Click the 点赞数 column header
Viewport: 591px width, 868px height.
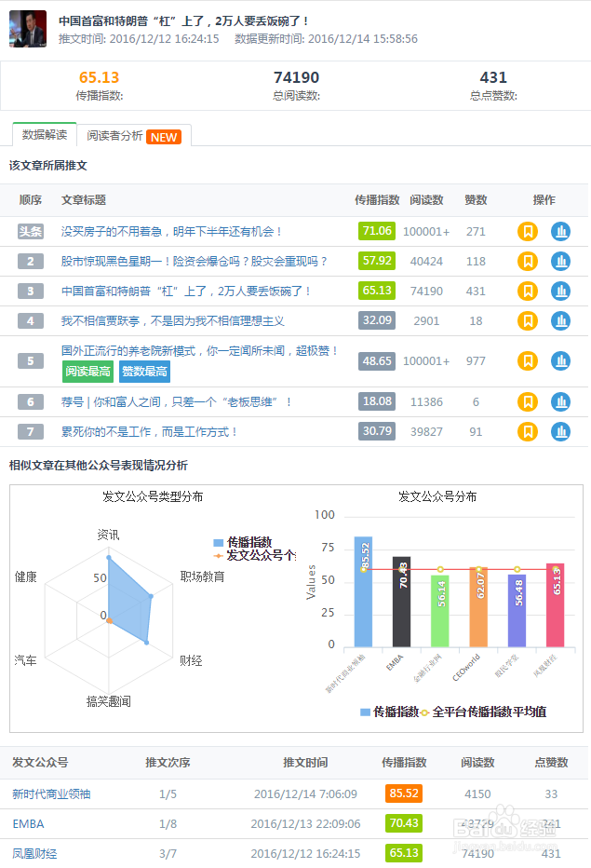click(x=551, y=762)
